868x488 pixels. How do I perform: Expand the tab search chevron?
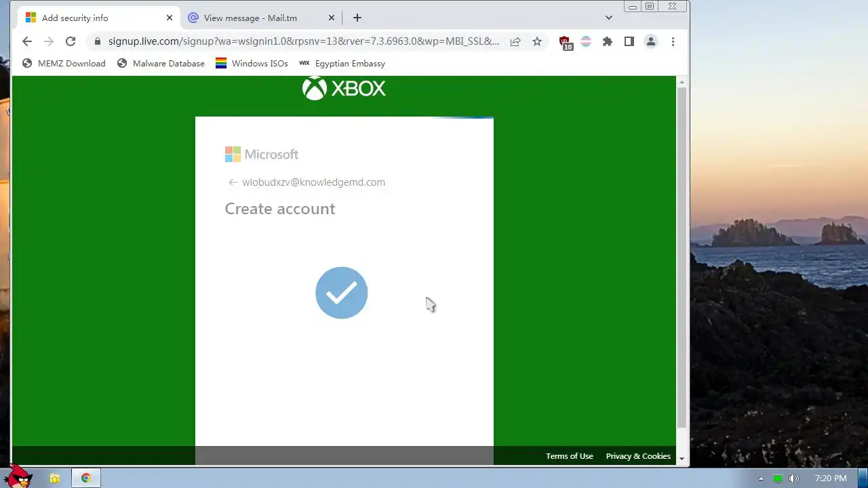[x=609, y=18]
